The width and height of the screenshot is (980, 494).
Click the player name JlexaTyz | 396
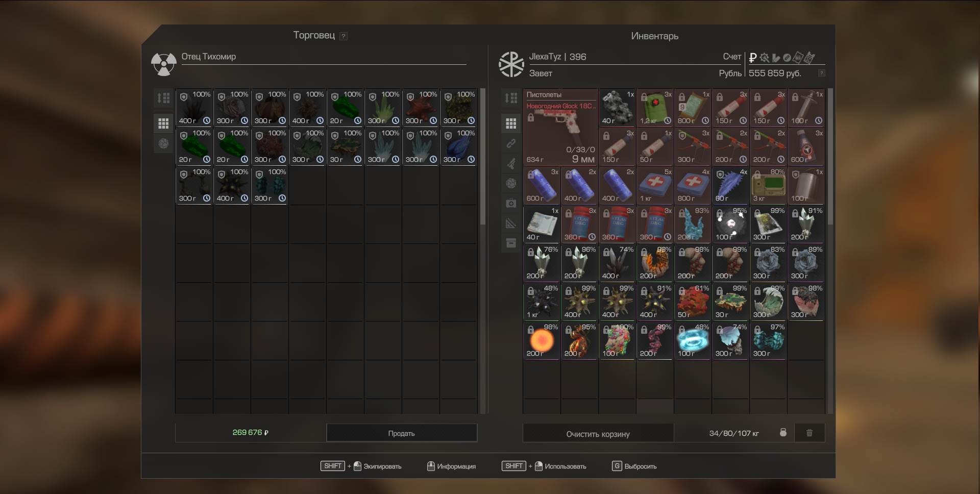point(557,57)
